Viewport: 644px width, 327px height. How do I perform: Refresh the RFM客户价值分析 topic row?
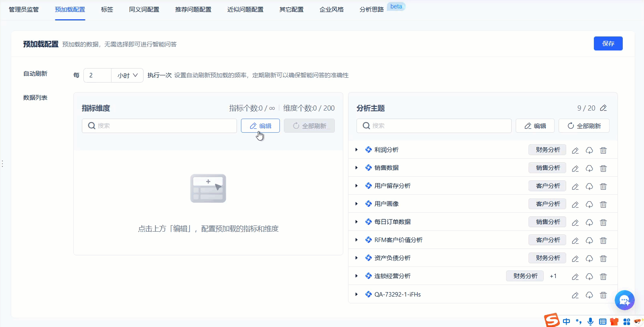[x=589, y=240]
